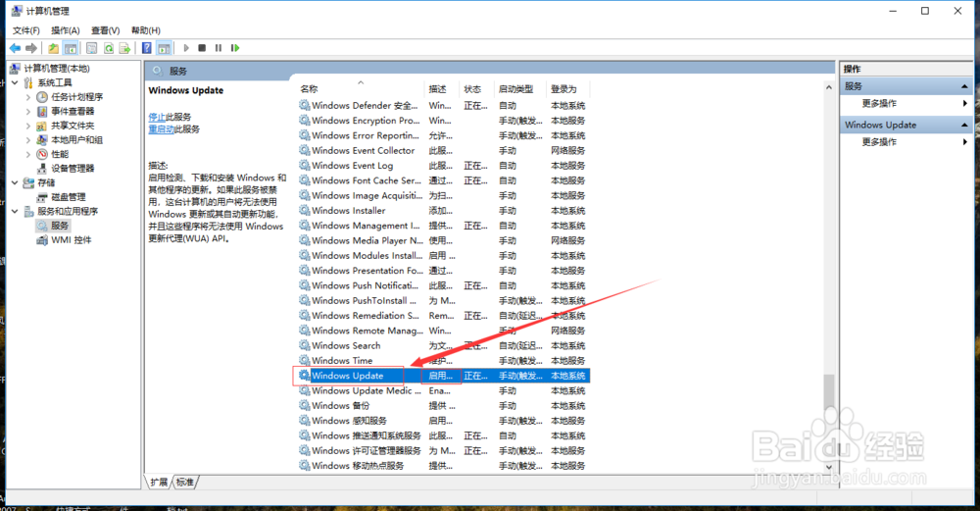Select the Windows Media Player N... service
Viewport: 980px width, 511px height.
pos(443,241)
